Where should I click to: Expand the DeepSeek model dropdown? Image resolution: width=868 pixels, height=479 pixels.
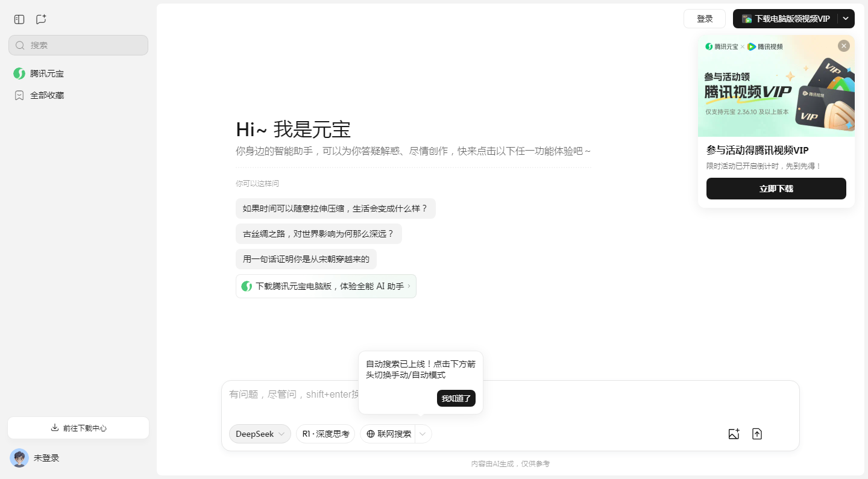[281, 434]
